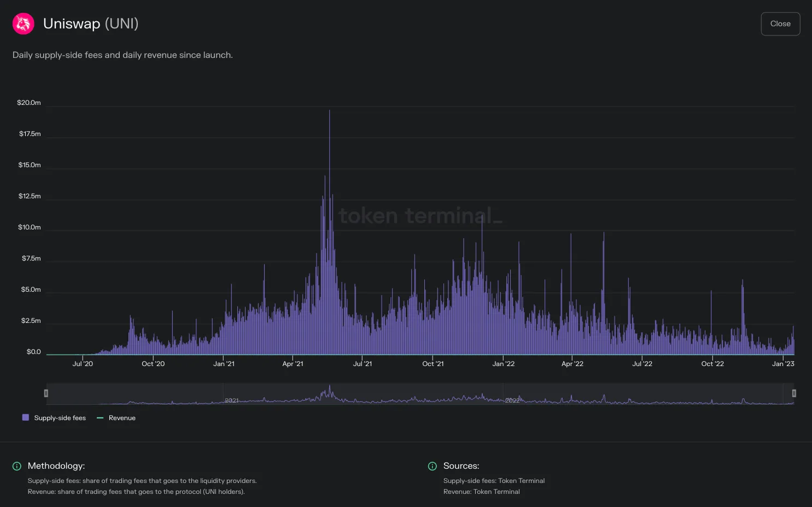Grab the right range selector handle

[x=794, y=393]
